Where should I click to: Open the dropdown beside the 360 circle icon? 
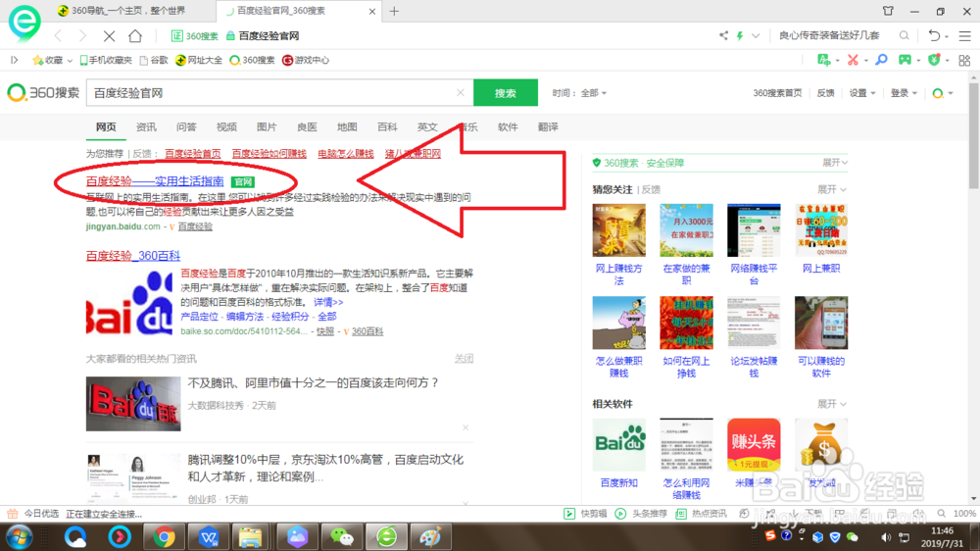951,93
